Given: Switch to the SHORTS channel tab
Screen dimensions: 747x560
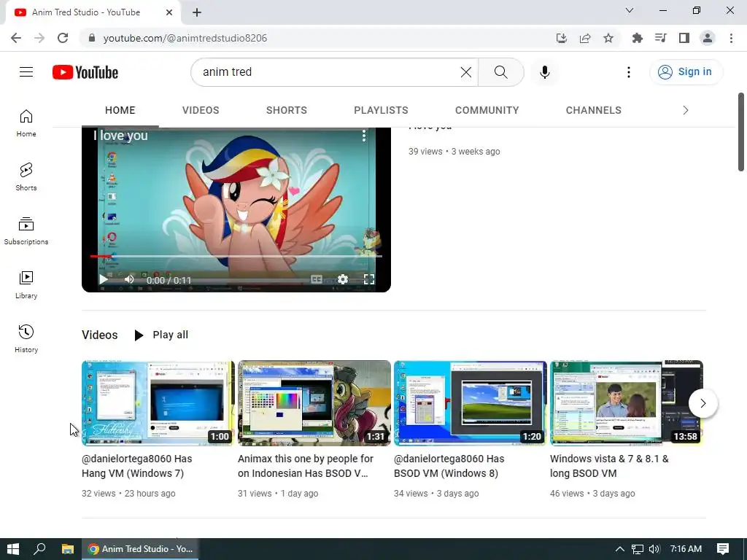Looking at the screenshot, I should click(286, 110).
